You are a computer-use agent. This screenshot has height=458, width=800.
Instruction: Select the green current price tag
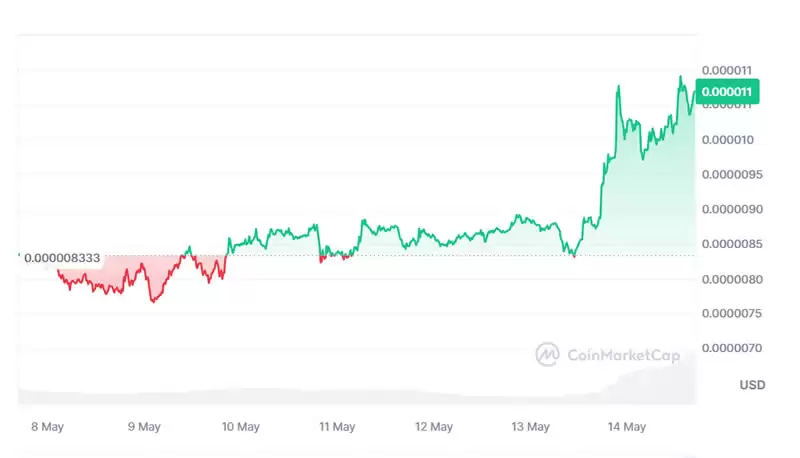click(x=729, y=92)
